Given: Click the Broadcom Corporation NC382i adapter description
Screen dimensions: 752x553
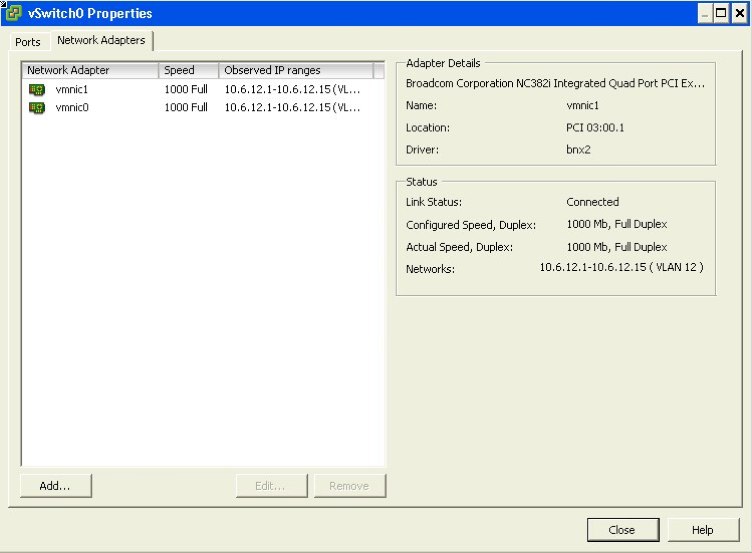Looking at the screenshot, I should pos(555,83).
